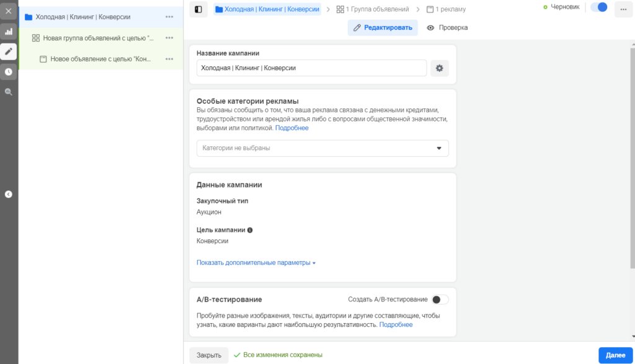The height and width of the screenshot is (364, 635).
Task: Select the Edit pencil tool in left sidebar
Action: click(8, 52)
